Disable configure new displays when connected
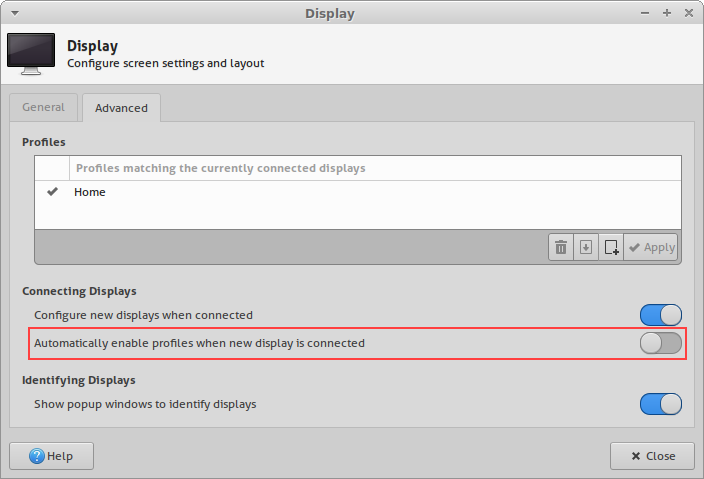Screen dimensions: 704x479 pyautogui.click(x=661, y=315)
